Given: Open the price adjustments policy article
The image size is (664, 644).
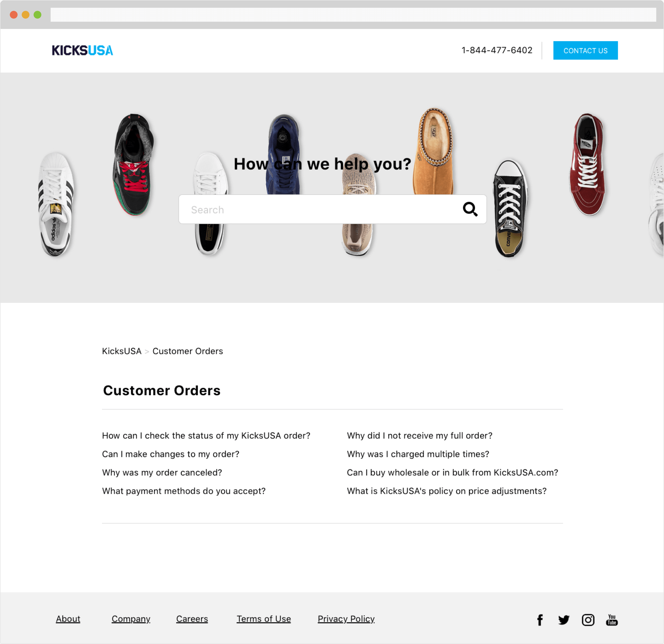Looking at the screenshot, I should coord(446,491).
